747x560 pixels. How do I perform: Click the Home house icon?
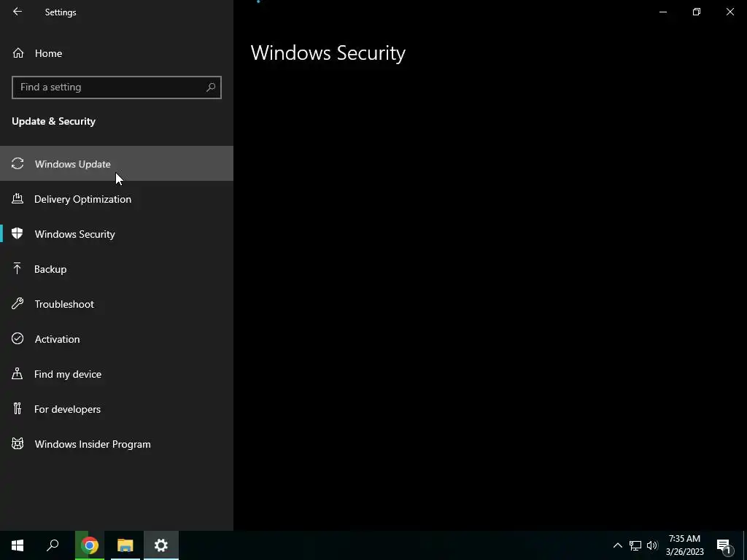pos(18,52)
